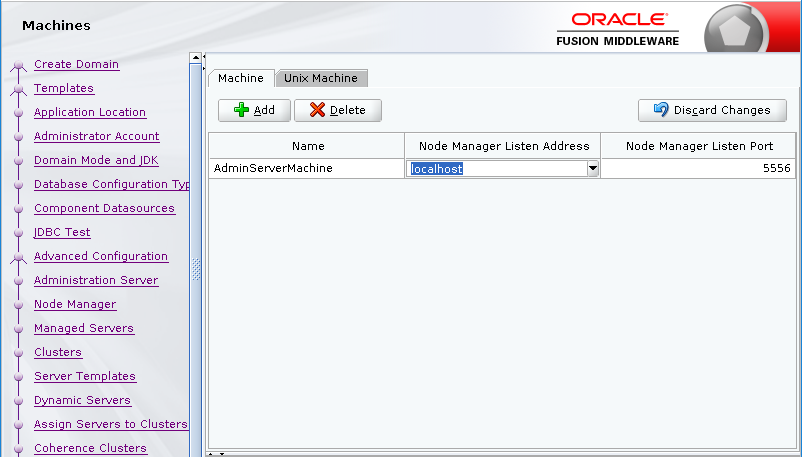The image size is (802, 457).
Task: Click the Name column header
Action: (x=307, y=146)
